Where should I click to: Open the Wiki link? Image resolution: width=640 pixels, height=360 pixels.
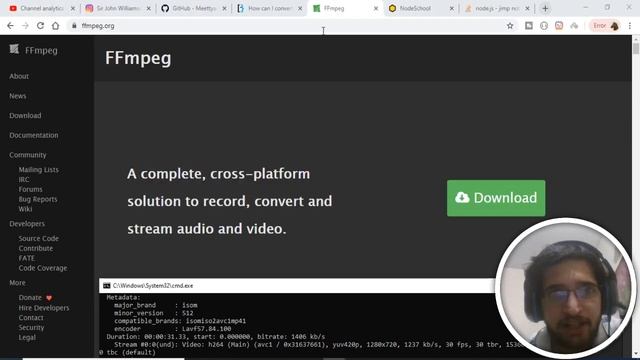coord(25,209)
